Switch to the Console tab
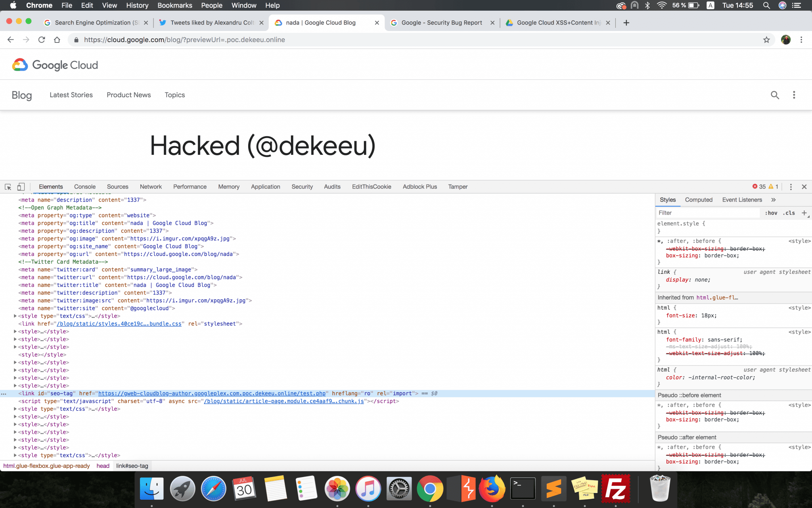The image size is (812, 508). coord(85,187)
